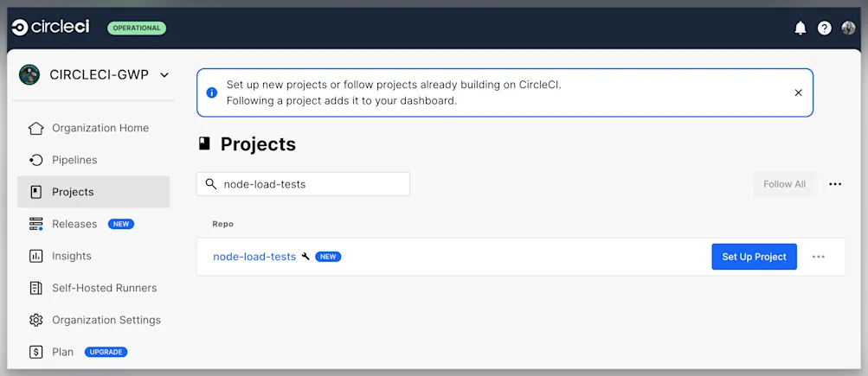Screen dimensions: 868x376
Task: Click the info icon in the banner
Action: click(212, 92)
